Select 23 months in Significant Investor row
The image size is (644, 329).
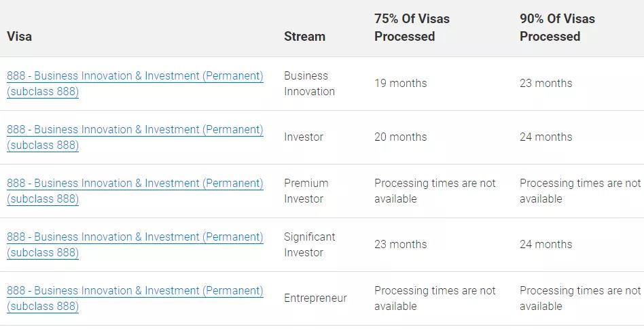tap(400, 245)
